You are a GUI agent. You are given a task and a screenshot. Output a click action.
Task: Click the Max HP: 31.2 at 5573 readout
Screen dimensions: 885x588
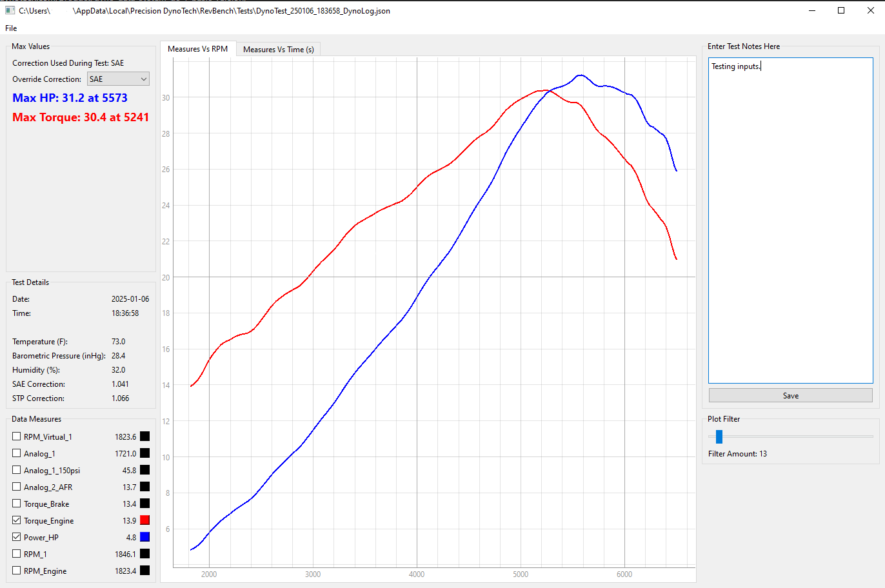(70, 98)
